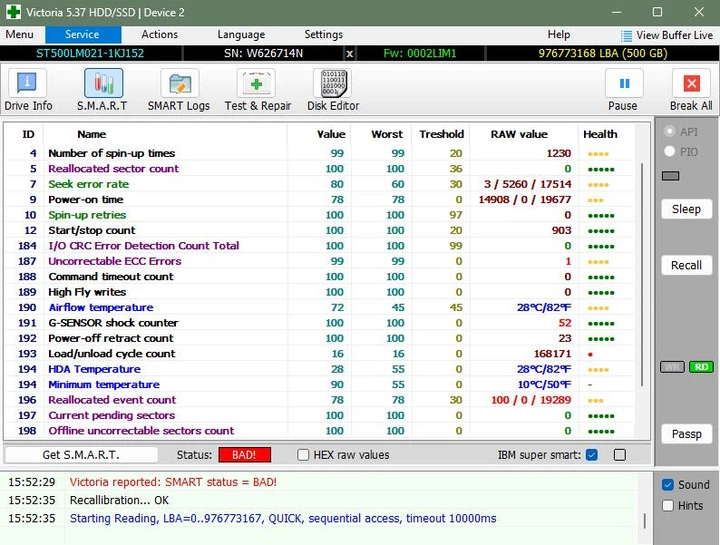Click the Health column header
This screenshot has width=720, height=545.
(x=600, y=134)
